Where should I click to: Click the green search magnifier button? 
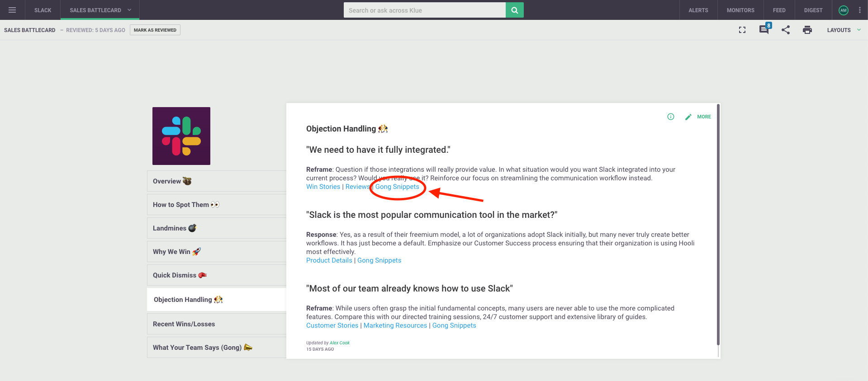[515, 10]
